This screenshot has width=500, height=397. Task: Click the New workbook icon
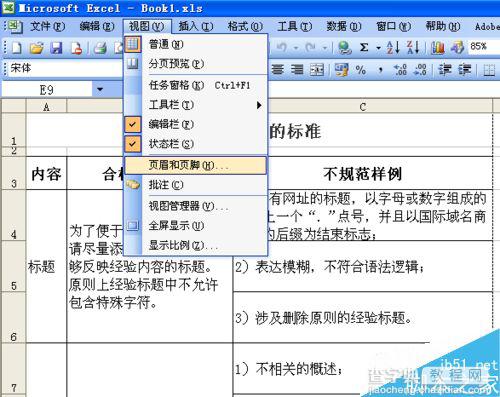coord(17,48)
